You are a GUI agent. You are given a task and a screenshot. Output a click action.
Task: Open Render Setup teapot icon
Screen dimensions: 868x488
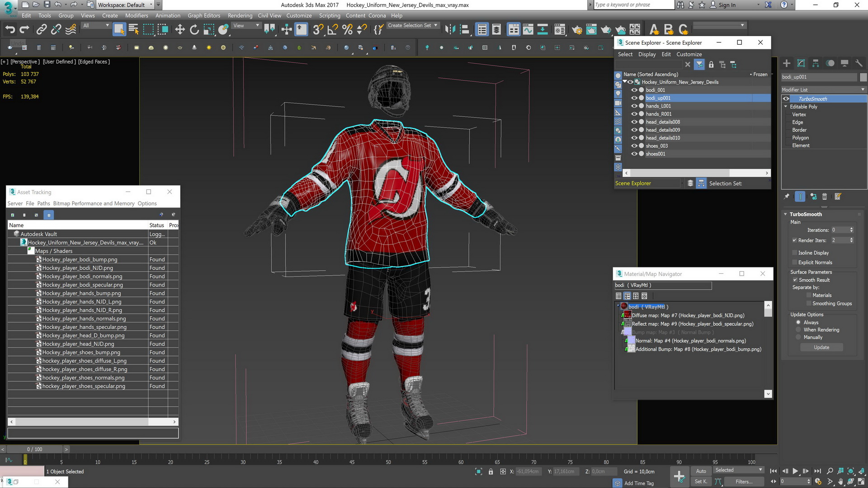[577, 30]
